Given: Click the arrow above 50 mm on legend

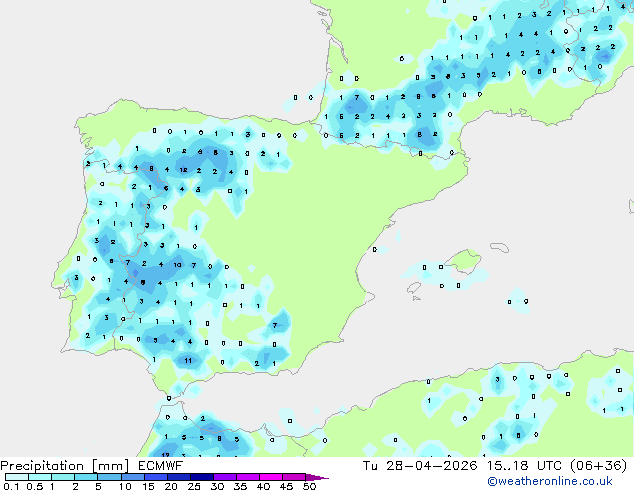Looking at the screenshot, I should click(317, 477).
